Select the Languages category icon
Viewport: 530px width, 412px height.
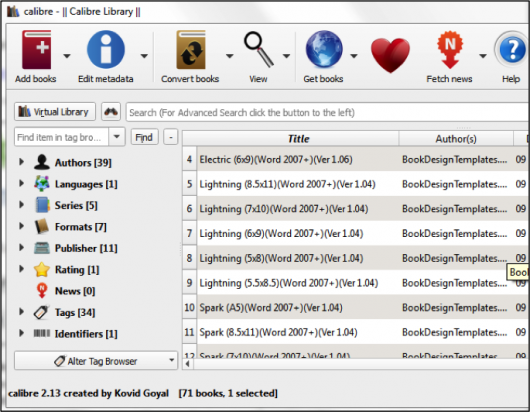coord(42,184)
